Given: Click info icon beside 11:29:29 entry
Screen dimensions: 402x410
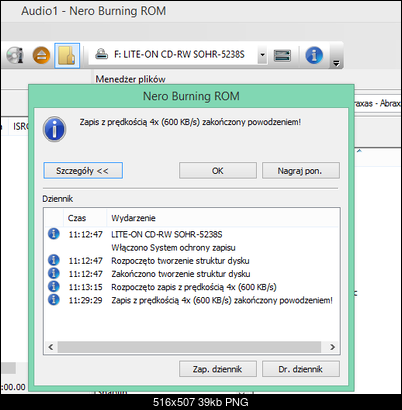Looking at the screenshot, I should point(54,300).
